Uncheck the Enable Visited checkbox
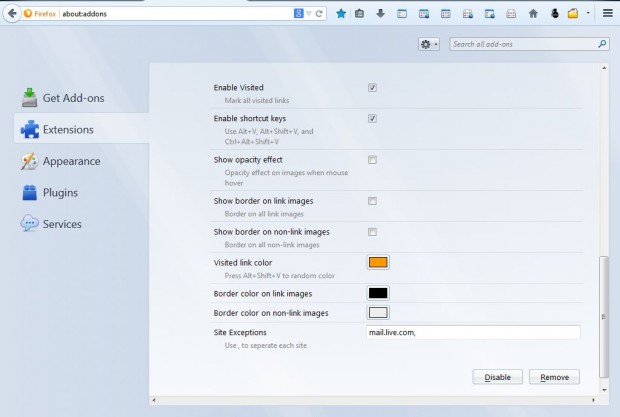Image resolution: width=620 pixels, height=417 pixels. 372,88
